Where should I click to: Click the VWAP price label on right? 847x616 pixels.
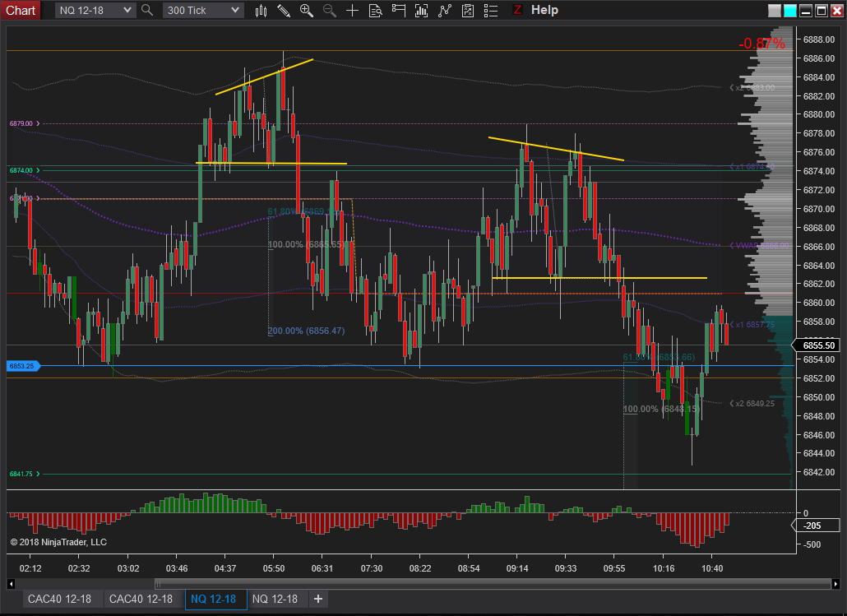click(759, 245)
